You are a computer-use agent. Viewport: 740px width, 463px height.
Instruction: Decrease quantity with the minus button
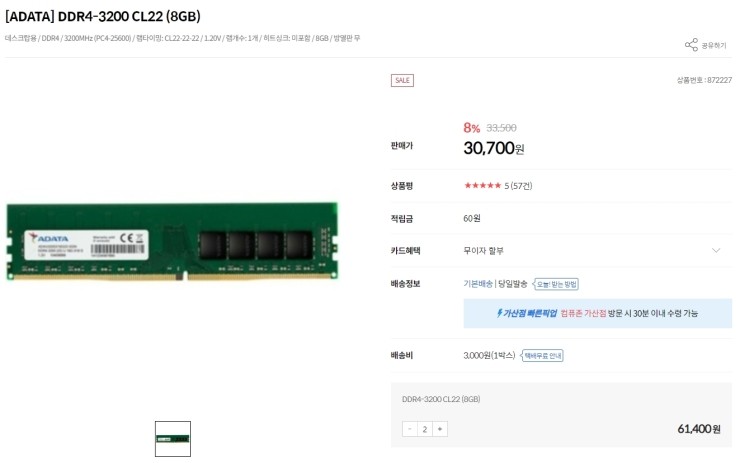tap(410, 429)
